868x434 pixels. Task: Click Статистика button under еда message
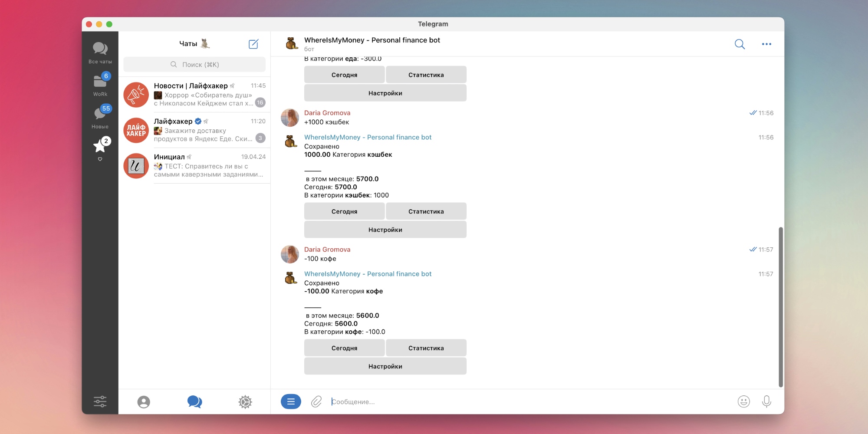click(x=426, y=75)
